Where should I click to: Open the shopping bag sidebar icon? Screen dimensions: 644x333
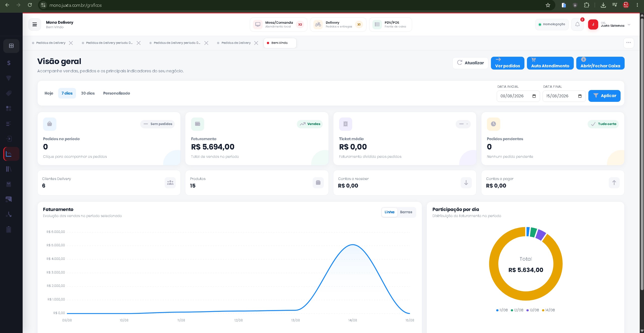9,184
